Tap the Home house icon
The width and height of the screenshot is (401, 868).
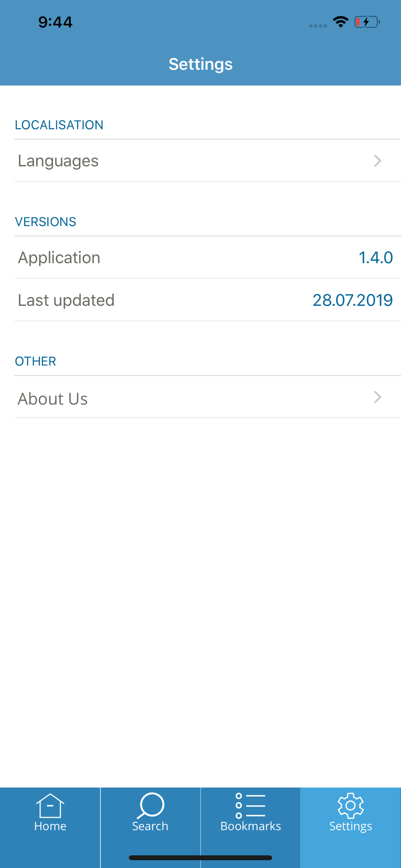pyautogui.click(x=50, y=805)
